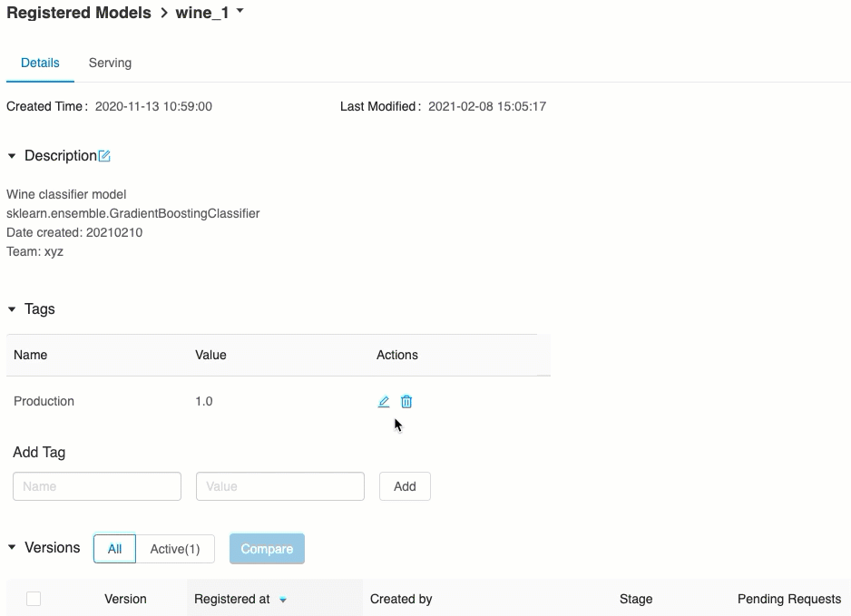Open the description editor pencil icon

click(104, 155)
